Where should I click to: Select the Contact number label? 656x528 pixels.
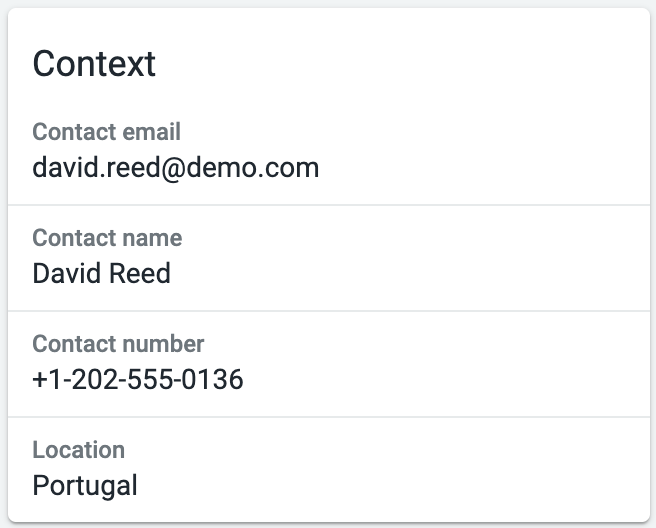click(x=118, y=344)
